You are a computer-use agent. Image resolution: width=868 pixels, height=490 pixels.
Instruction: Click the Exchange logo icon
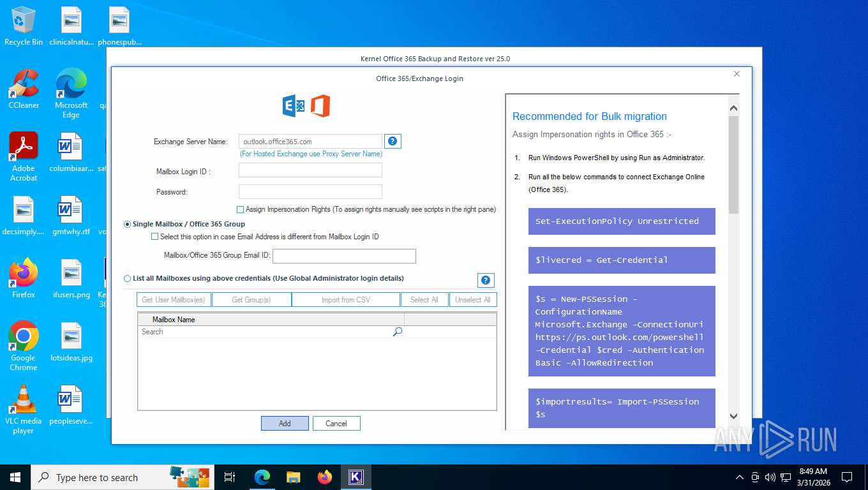point(294,106)
